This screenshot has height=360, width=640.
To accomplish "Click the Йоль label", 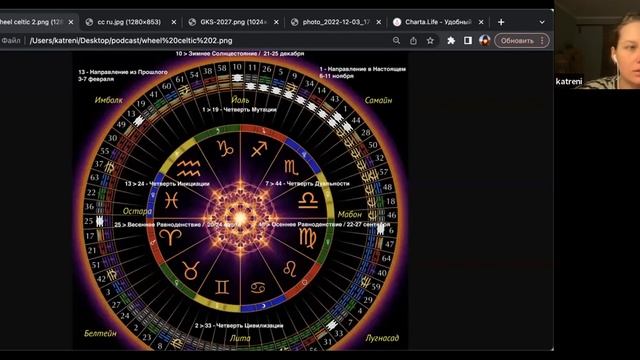I will 240,100.
